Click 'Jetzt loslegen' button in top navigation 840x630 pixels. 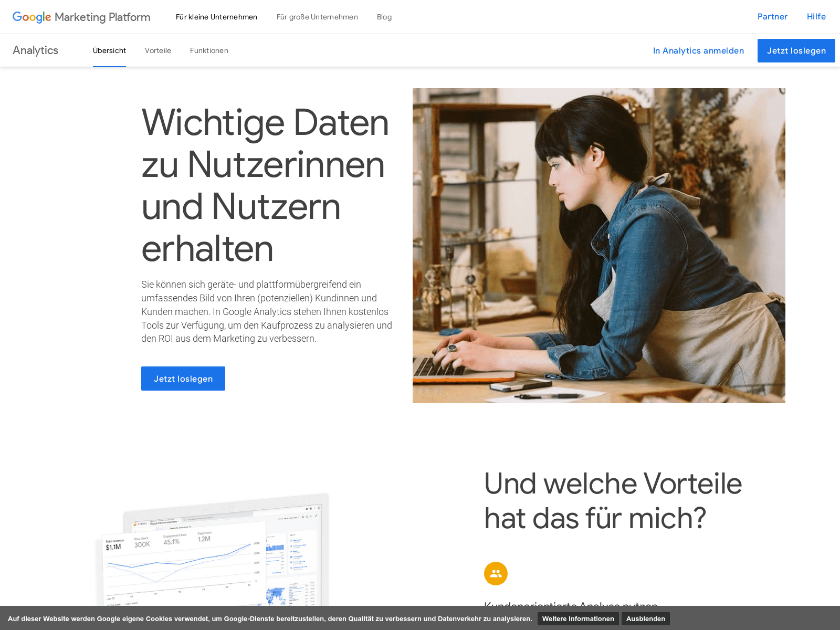[796, 50]
